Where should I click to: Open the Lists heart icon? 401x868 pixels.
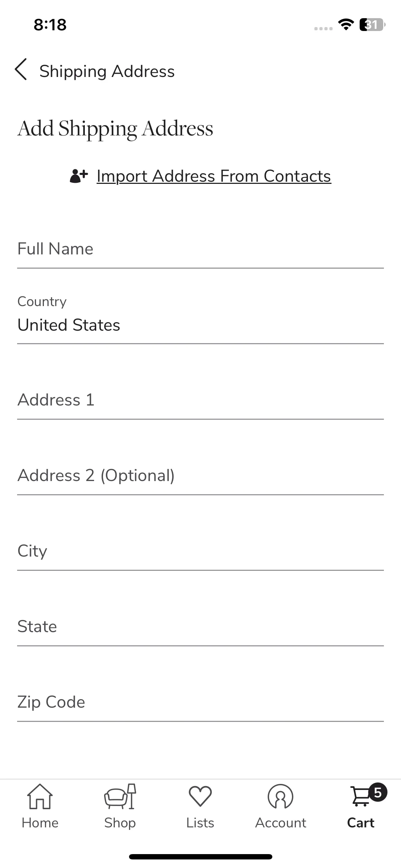(x=200, y=796)
